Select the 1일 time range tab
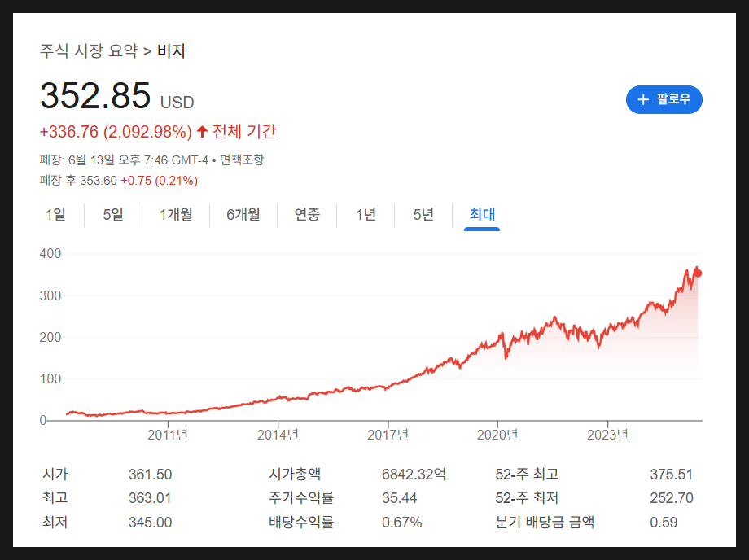 coord(55,214)
